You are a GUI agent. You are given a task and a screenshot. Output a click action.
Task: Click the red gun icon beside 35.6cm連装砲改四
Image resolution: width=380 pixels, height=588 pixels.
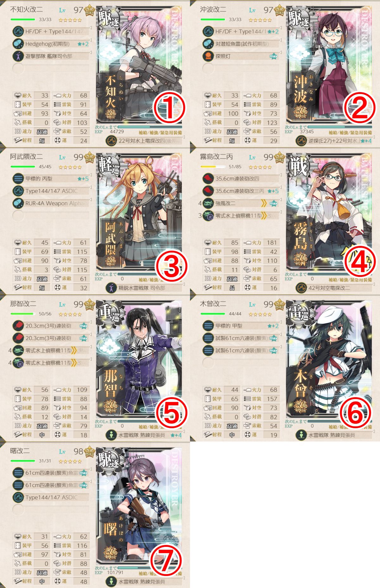point(208,178)
